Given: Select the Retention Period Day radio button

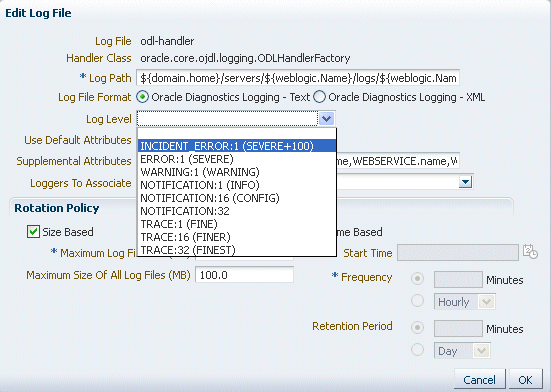Looking at the screenshot, I should click(x=417, y=350).
